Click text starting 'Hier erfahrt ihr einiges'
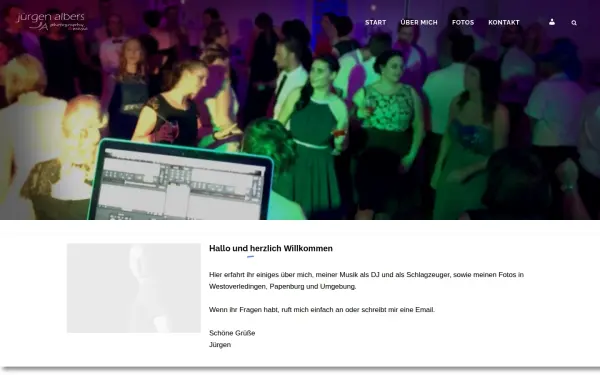This screenshot has width=600, height=375. (366, 275)
